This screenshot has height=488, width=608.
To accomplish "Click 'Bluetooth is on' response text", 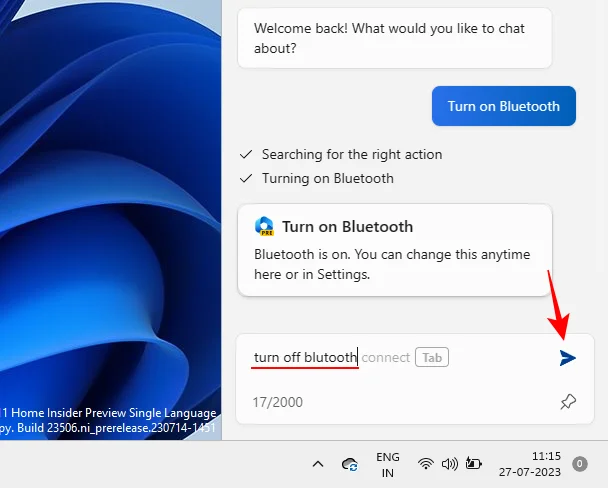I will (x=392, y=264).
